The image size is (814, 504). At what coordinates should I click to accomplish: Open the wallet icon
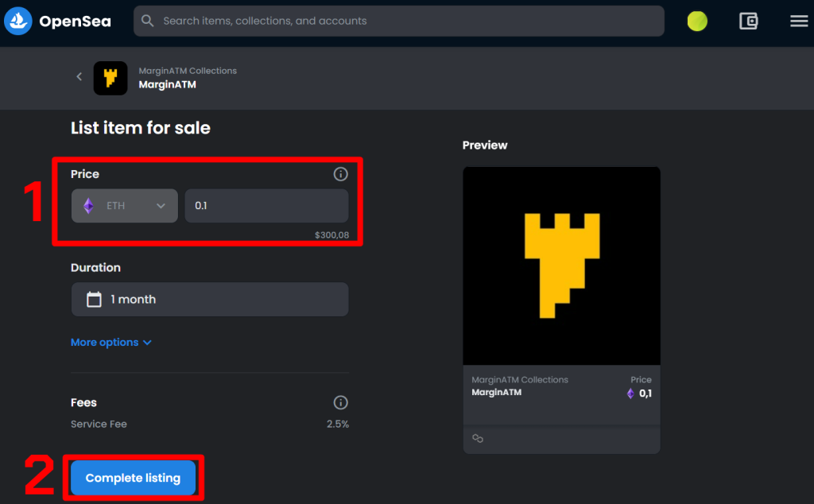tap(748, 21)
